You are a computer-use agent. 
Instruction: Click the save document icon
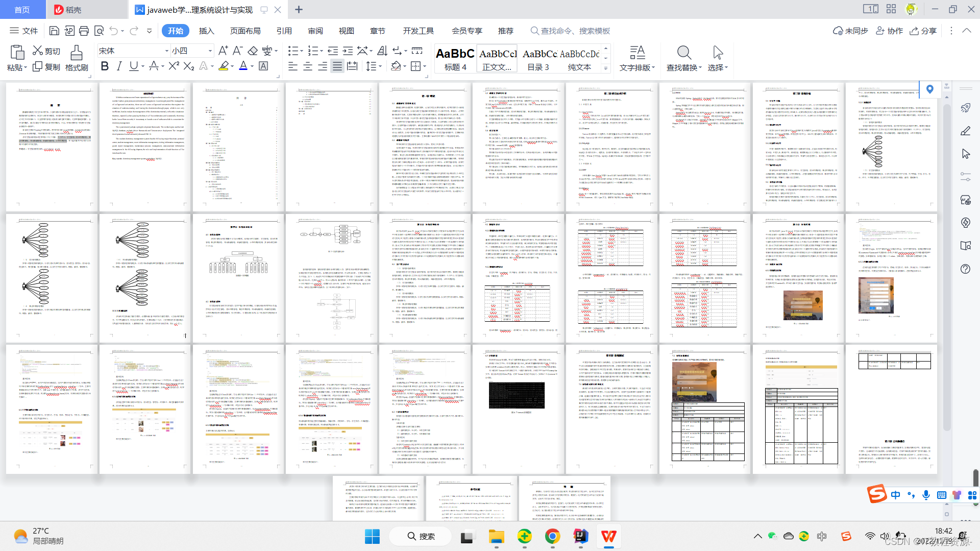[x=54, y=31]
